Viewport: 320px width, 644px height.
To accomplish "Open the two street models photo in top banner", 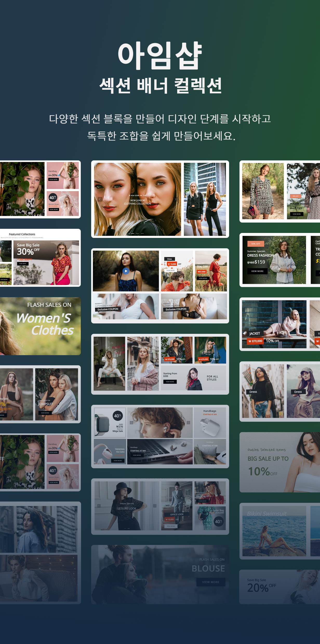I will pyautogui.click(x=205, y=199).
